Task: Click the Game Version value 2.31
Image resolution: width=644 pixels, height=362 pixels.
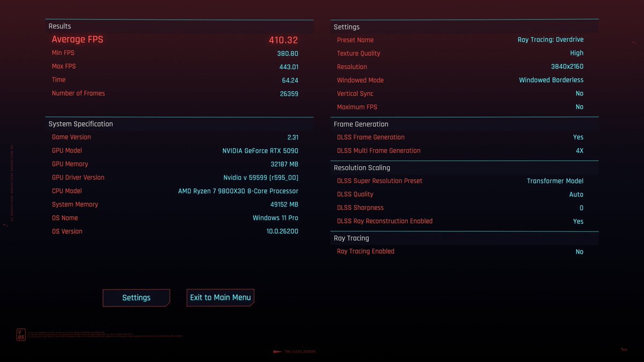Action: [293, 138]
